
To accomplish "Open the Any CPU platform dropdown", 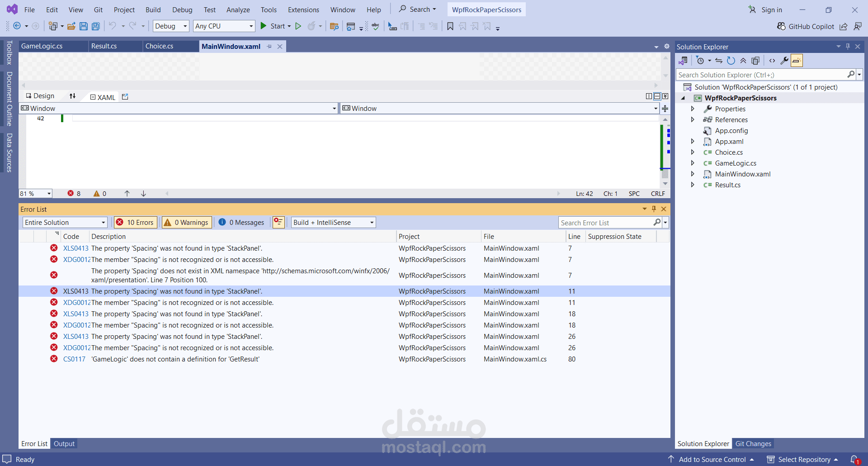I will pyautogui.click(x=224, y=26).
